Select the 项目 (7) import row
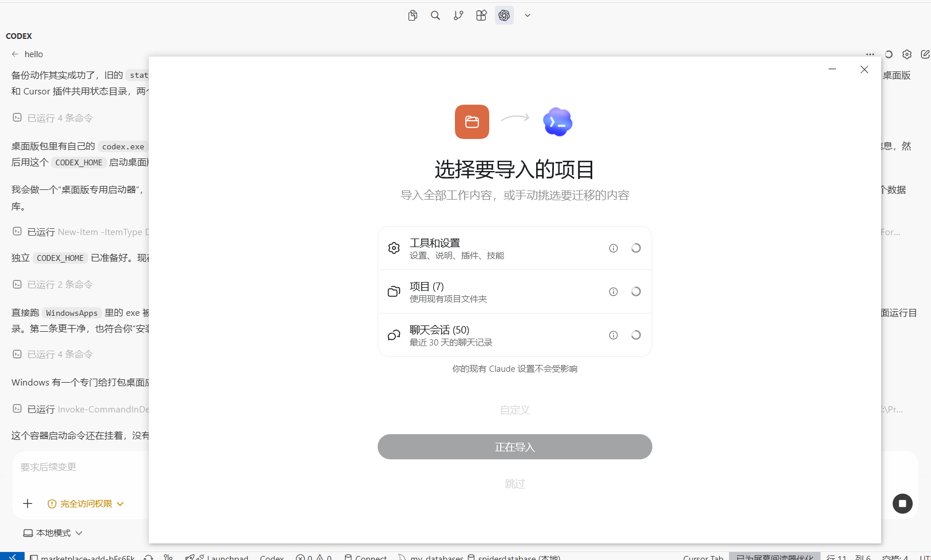The image size is (931, 560). coord(515,292)
